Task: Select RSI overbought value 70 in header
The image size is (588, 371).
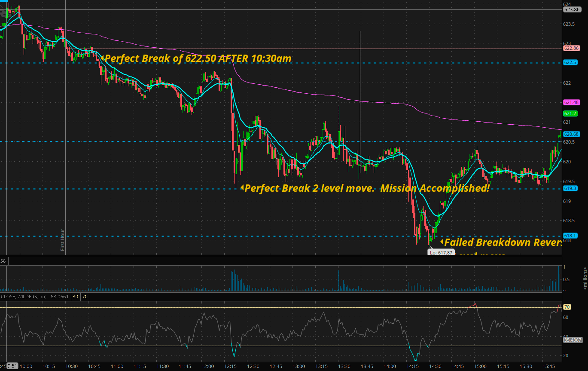Action: click(x=85, y=296)
